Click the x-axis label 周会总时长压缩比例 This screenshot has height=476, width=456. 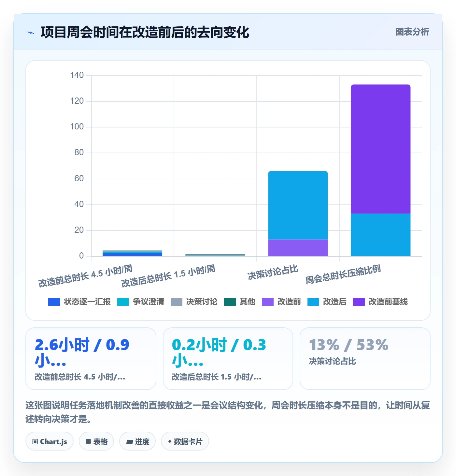click(x=343, y=274)
